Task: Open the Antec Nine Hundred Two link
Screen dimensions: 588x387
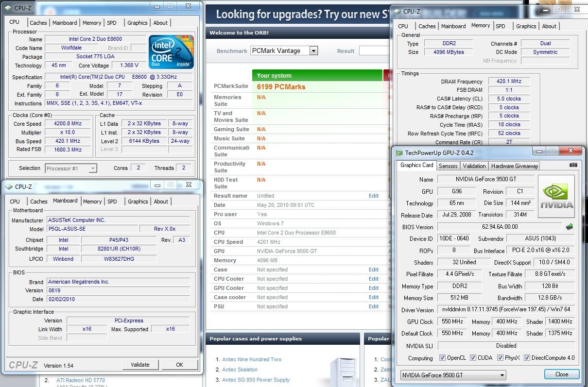Action: coord(252,359)
